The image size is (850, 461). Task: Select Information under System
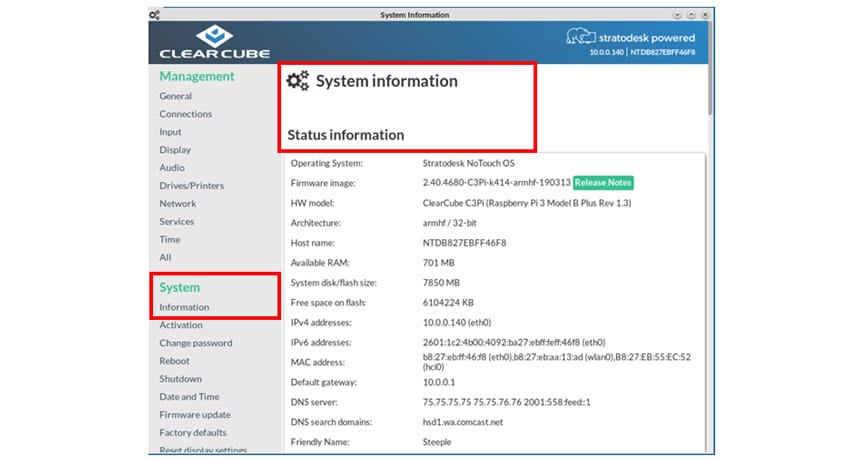(184, 307)
